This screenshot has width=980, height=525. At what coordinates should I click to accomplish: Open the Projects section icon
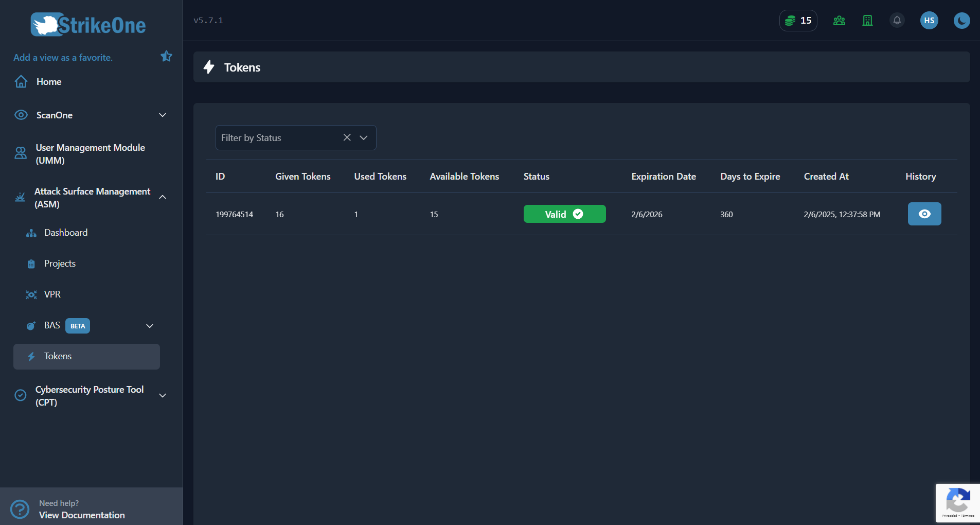[31, 263]
